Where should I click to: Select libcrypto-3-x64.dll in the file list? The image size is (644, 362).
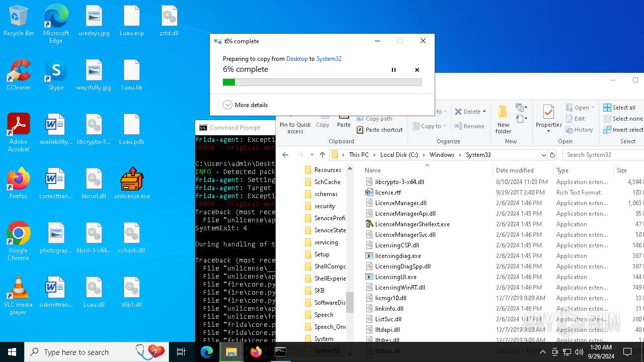399,182
